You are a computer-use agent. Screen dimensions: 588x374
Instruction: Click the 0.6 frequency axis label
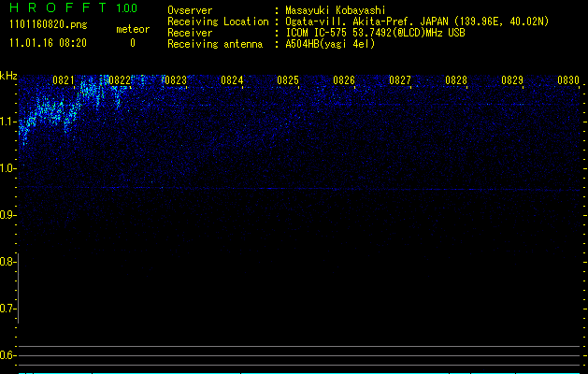(7, 355)
